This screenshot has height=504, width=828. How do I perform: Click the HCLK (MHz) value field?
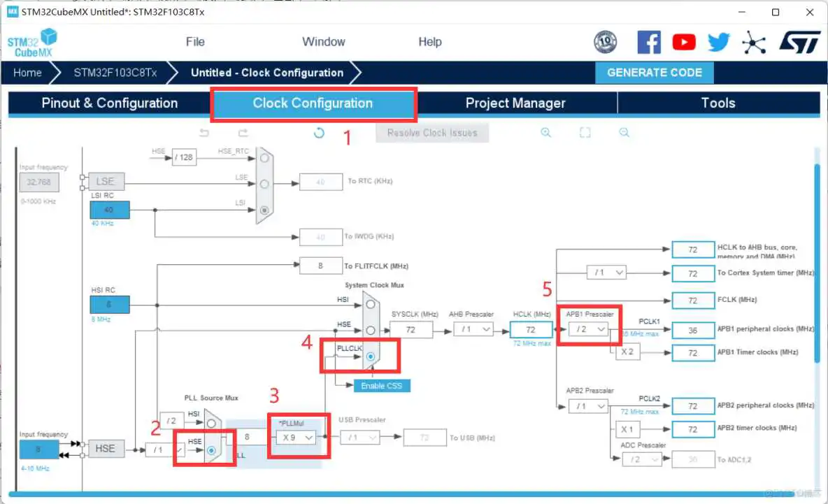click(x=531, y=329)
